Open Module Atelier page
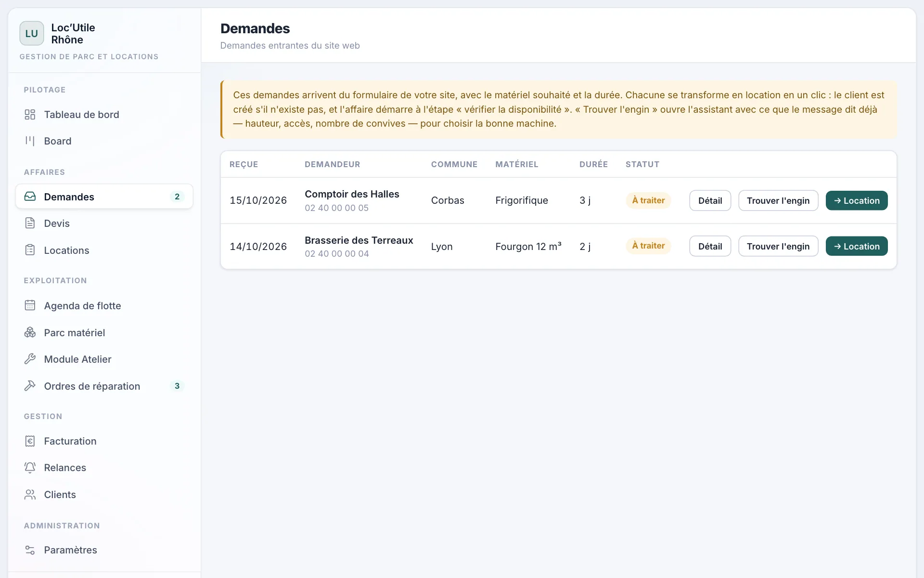924x578 pixels. 104,359
